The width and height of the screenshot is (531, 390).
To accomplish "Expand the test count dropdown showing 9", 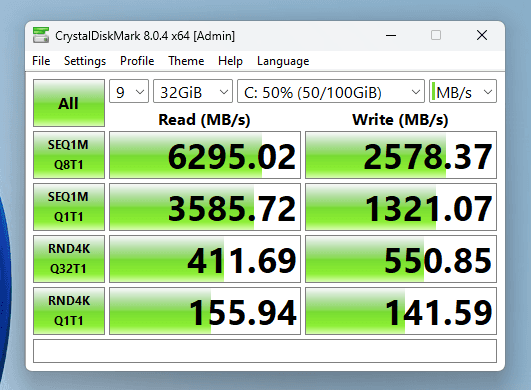I will (x=129, y=91).
